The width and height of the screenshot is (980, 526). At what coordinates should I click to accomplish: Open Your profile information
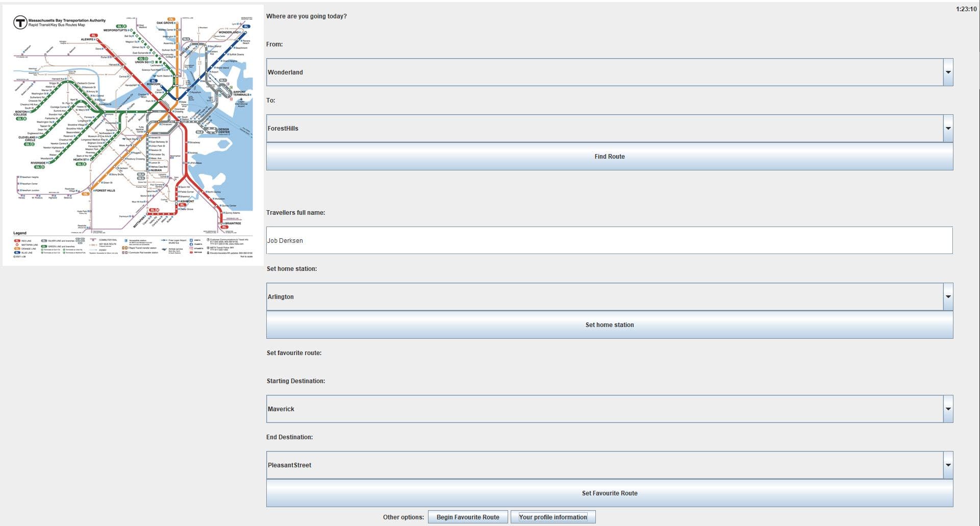coord(553,517)
